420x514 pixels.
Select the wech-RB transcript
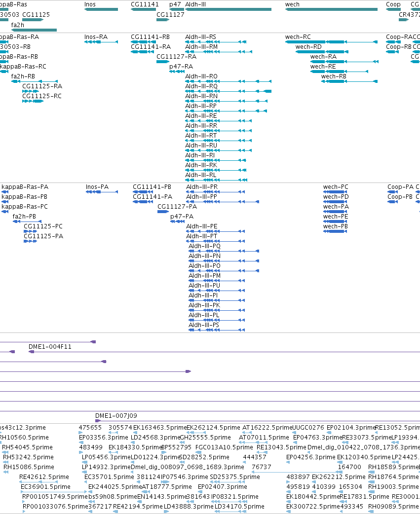coord(349,81)
